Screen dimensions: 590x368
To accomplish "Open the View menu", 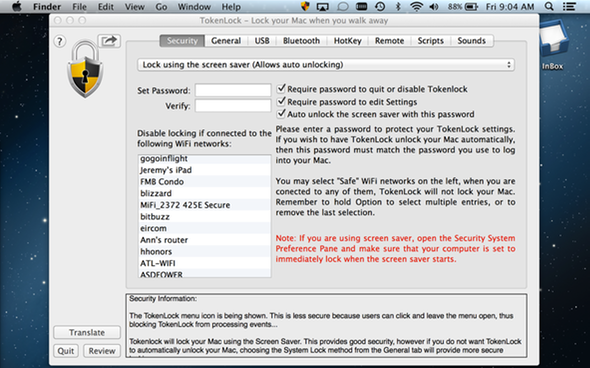I will click(x=134, y=7).
